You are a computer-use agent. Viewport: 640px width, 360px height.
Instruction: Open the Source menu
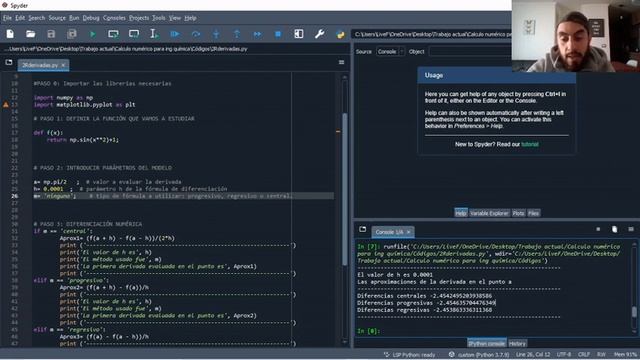pyautogui.click(x=57, y=18)
